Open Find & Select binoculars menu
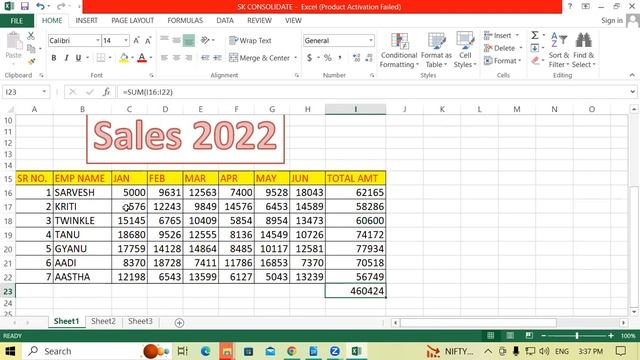 pyautogui.click(x=584, y=50)
